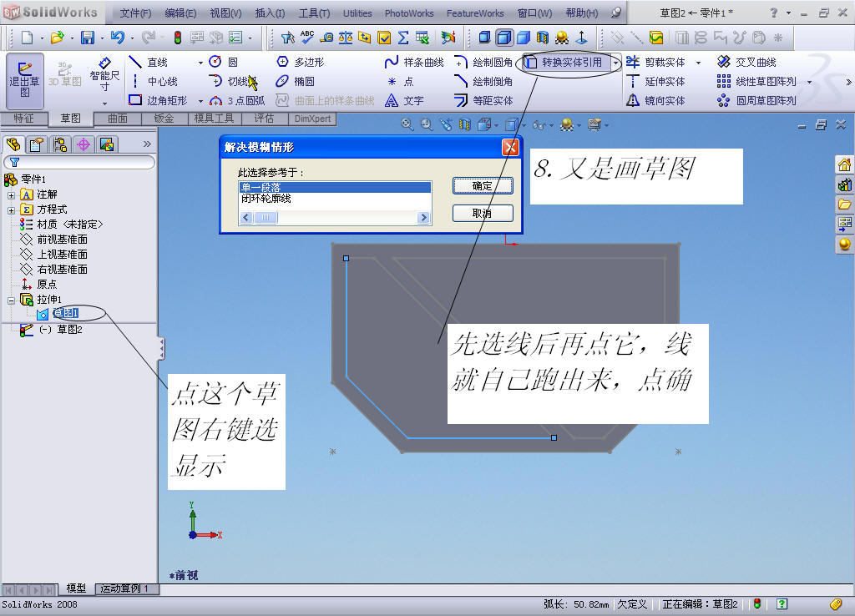The width and height of the screenshot is (855, 616).
Task: Open the Convert Entities dropdown arrow
Action: coord(615,63)
